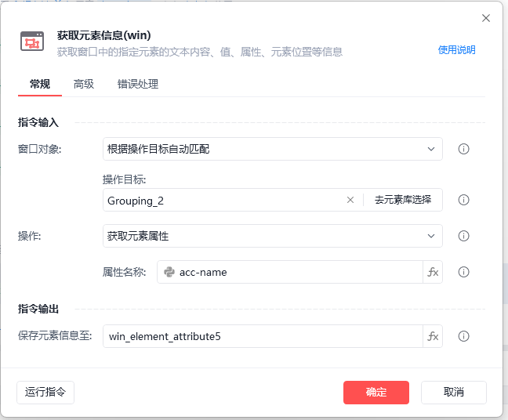Viewport: 508px width, 420px height.
Task: Open the 使用说明 link
Action: click(456, 50)
